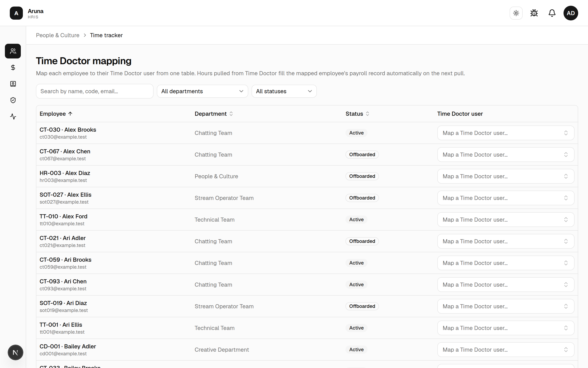Screen dimensions: 588x368
Task: Map a Time Doctor user for Ari Ellis
Action: click(506, 328)
